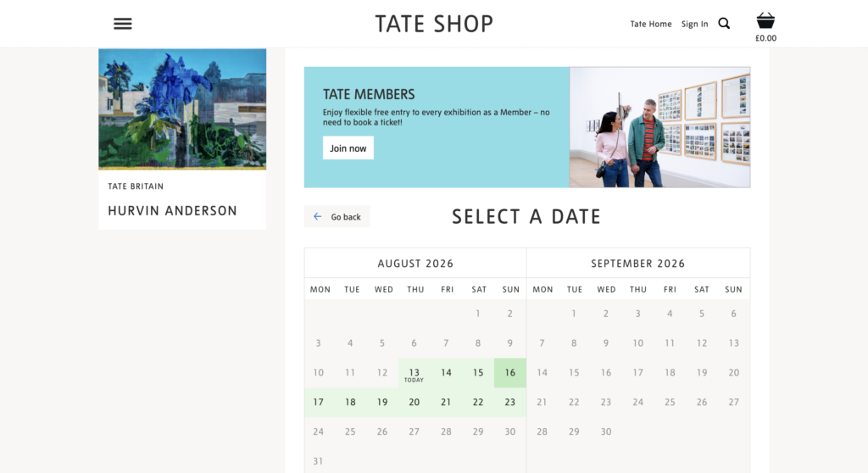Choose August 18 date
This screenshot has width=868, height=473.
(350, 402)
